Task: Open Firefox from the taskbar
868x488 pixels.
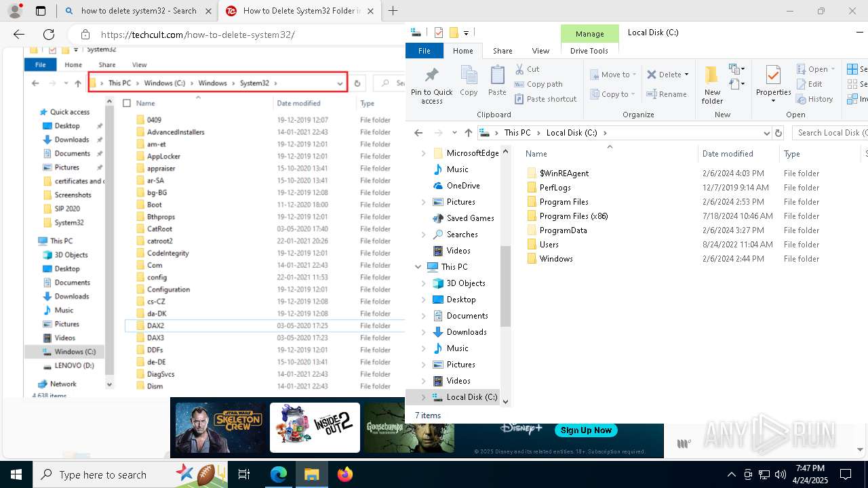Action: (x=345, y=474)
